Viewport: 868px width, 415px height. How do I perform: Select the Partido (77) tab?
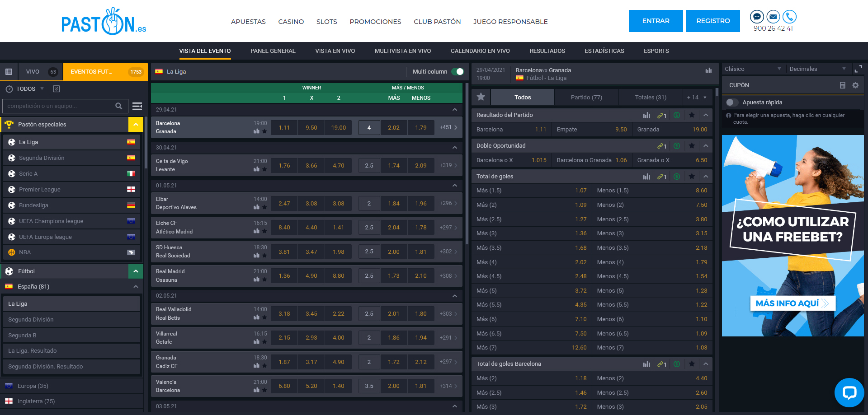pyautogui.click(x=586, y=97)
